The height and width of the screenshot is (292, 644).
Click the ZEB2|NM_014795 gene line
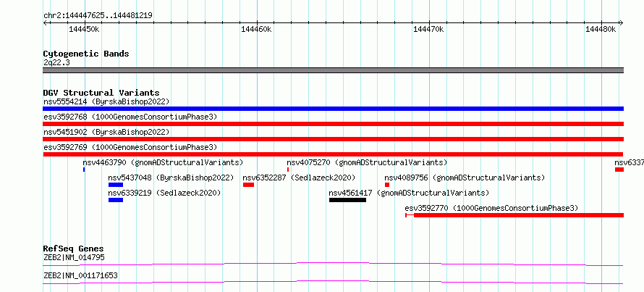333,264
